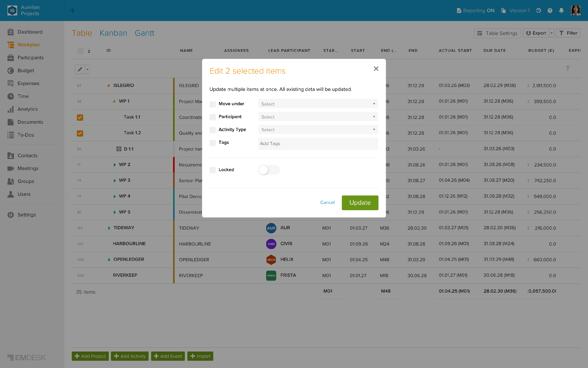This screenshot has height=368, width=588.
Task: Open the Time clock icon
Action: tap(10, 96)
